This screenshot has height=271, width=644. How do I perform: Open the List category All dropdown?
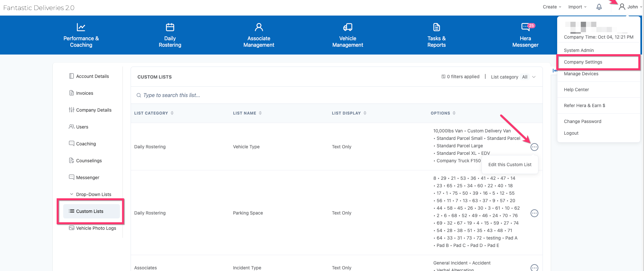click(x=528, y=77)
